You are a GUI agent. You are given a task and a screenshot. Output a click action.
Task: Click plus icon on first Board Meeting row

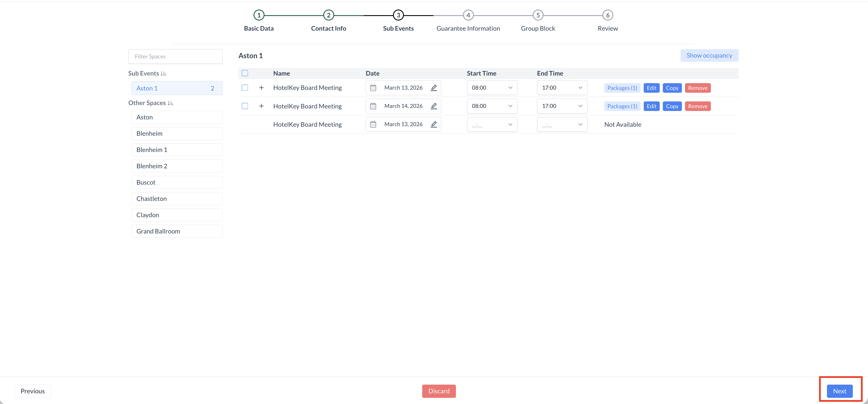261,88
